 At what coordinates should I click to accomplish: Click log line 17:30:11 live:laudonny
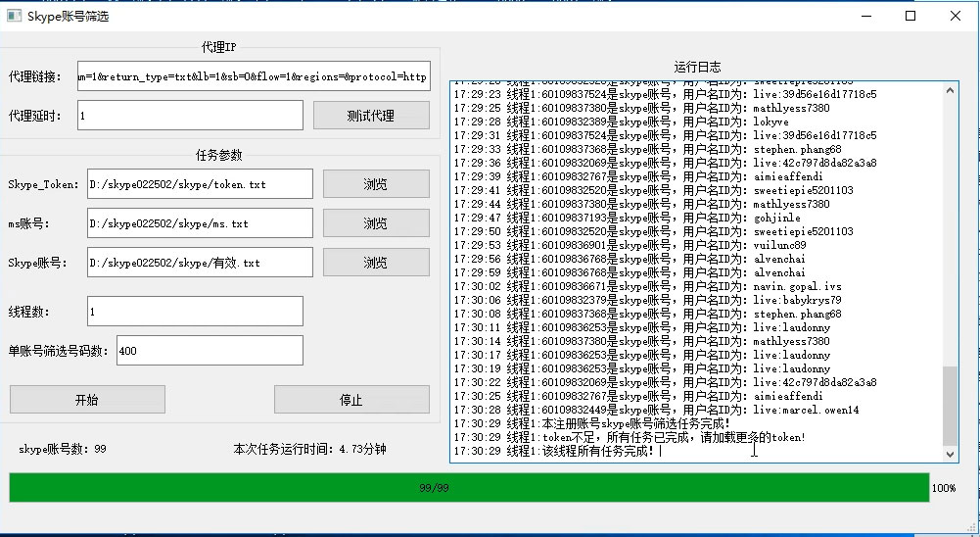tap(642, 327)
